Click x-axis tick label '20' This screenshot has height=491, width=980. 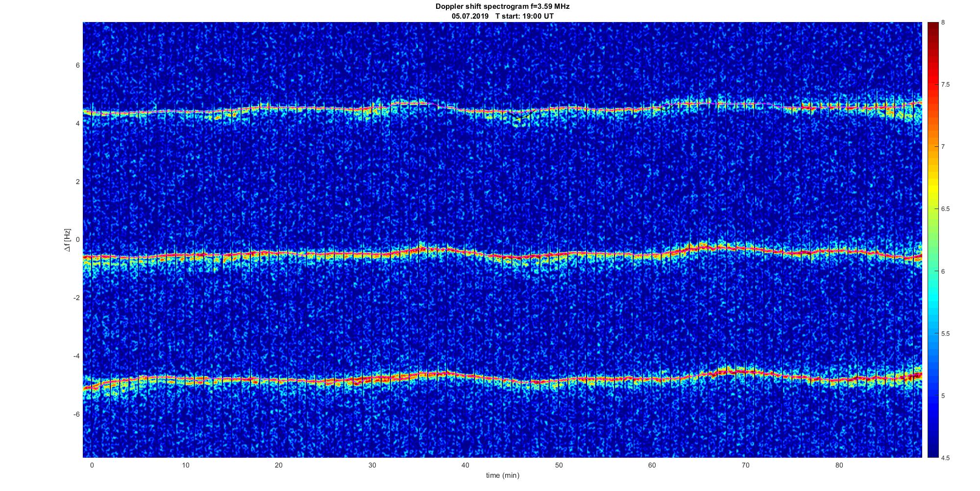pos(278,466)
